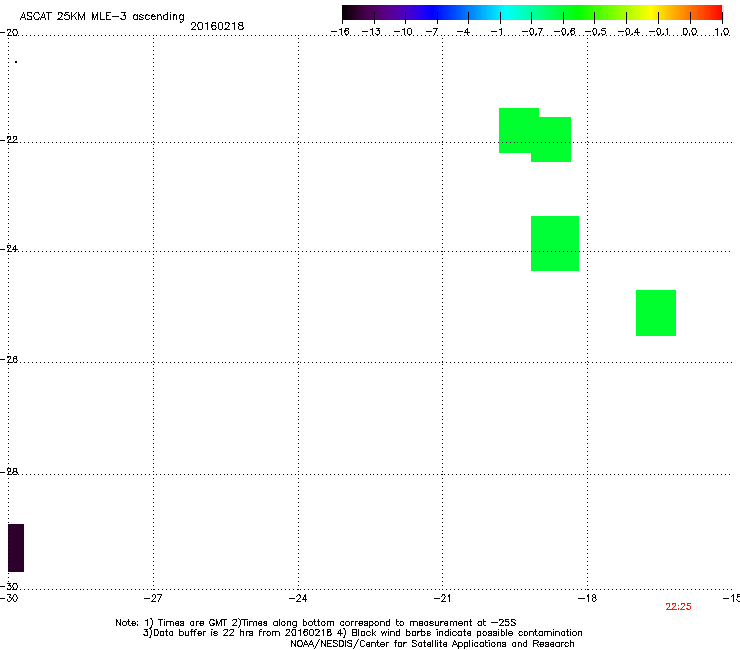Click the -26 latitude axis label
740x650 pixels.
coord(9,360)
